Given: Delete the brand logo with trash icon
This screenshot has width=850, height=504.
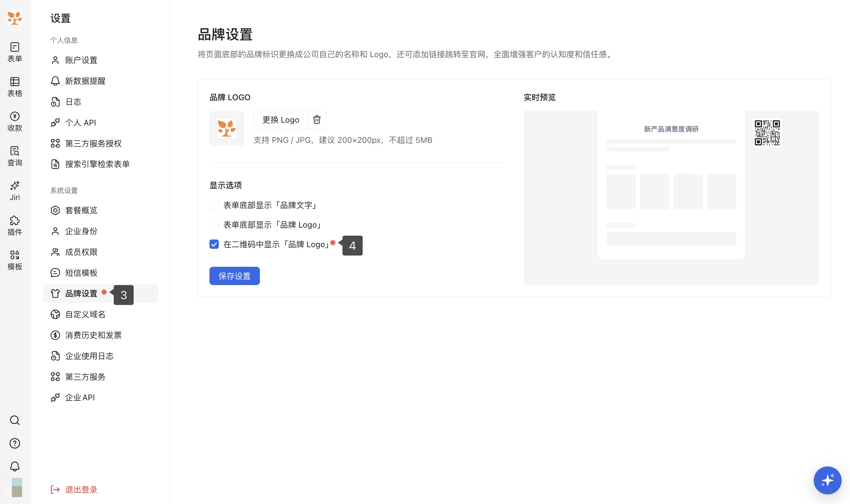Looking at the screenshot, I should tap(317, 119).
